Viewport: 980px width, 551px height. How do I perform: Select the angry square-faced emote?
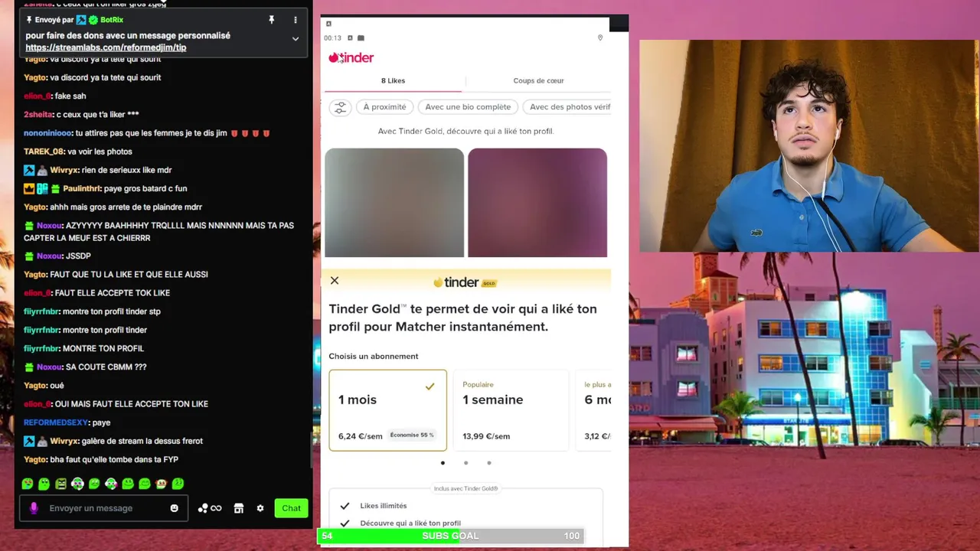[x=60, y=484]
